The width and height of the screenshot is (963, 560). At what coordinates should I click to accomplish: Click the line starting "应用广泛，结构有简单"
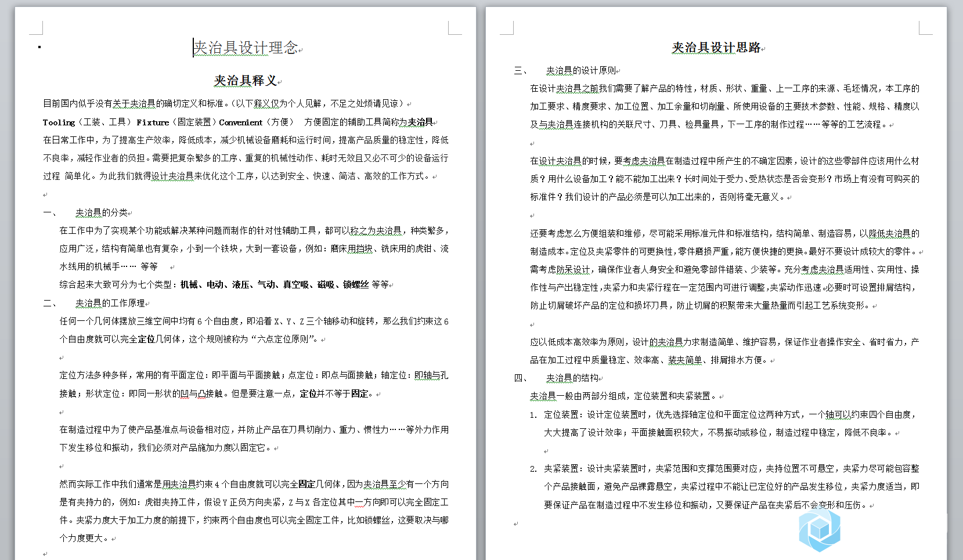(254, 248)
